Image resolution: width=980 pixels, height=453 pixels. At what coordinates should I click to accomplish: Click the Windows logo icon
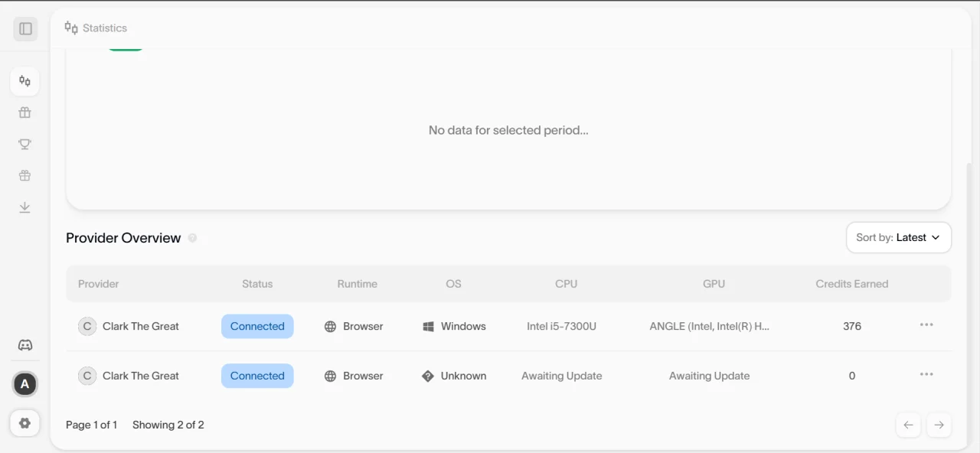428,327
